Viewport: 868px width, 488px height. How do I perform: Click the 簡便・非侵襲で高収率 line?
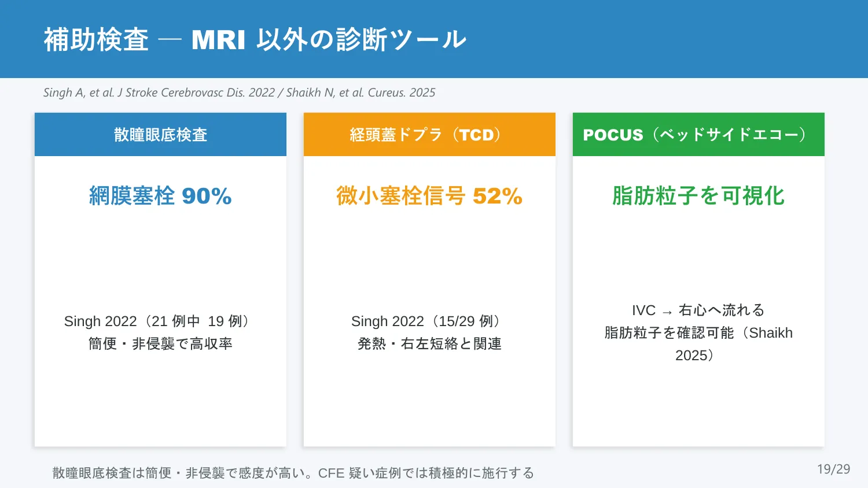tap(160, 343)
